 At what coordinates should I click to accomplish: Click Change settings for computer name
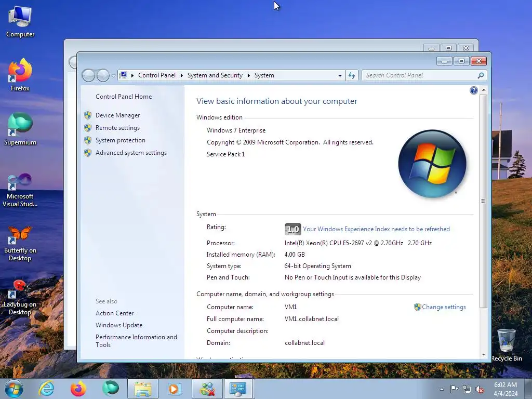[x=444, y=307]
